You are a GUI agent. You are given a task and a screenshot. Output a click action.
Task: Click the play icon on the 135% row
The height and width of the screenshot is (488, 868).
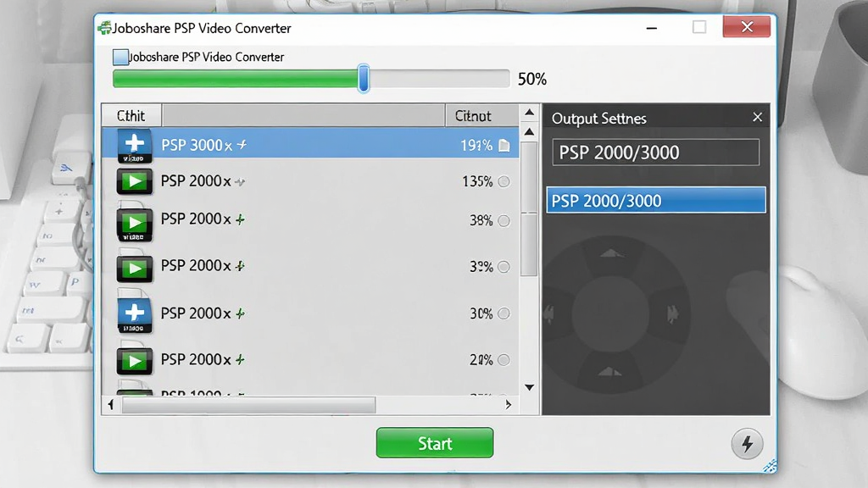135,181
